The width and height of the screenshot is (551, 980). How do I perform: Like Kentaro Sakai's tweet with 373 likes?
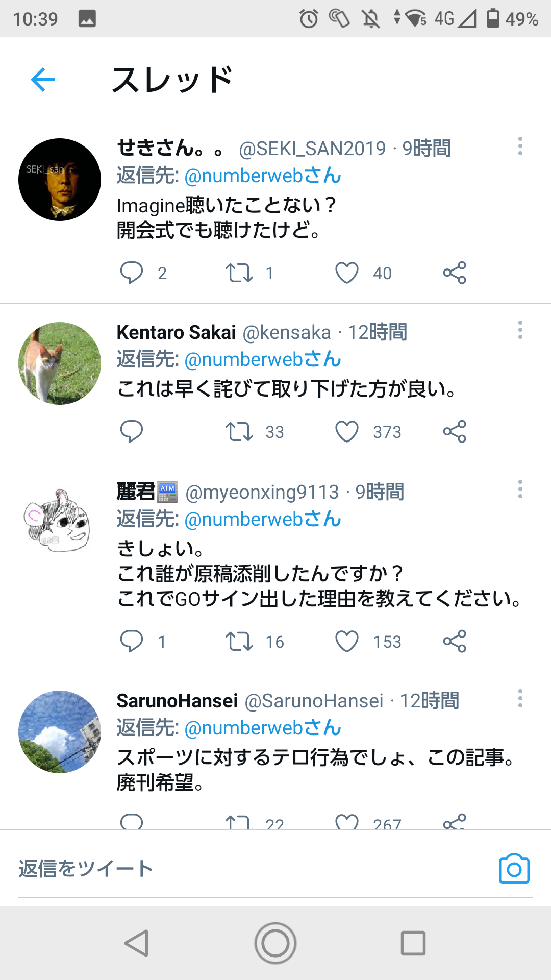click(x=347, y=431)
